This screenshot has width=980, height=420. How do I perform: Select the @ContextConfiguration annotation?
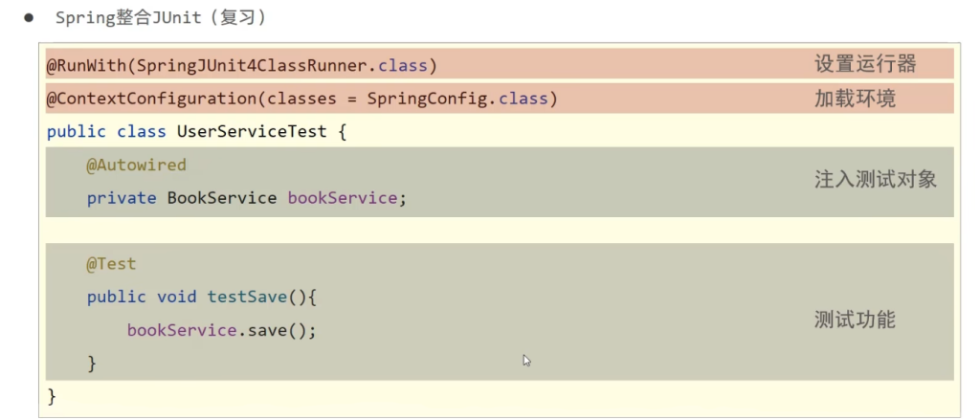(x=151, y=99)
